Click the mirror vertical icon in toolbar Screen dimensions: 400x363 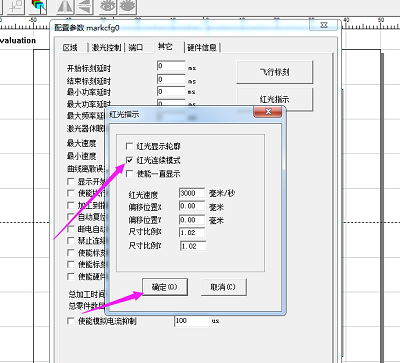point(85,7)
